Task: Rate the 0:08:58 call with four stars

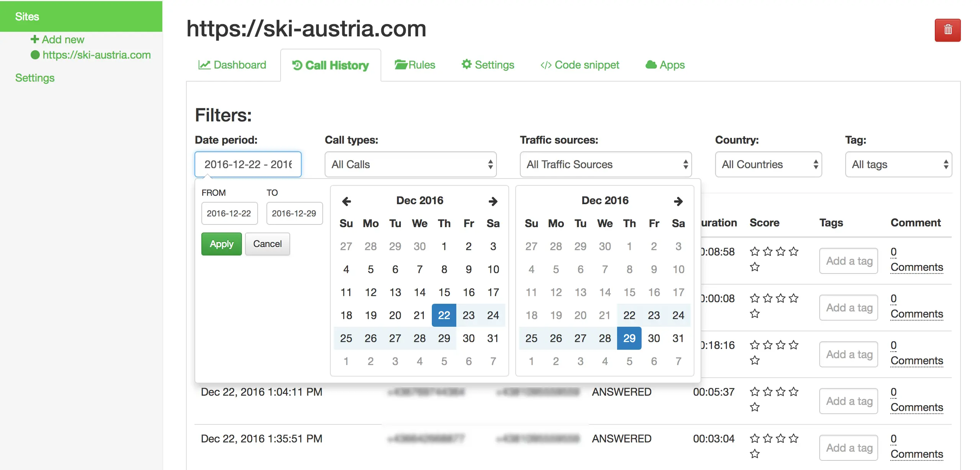Action: coord(794,251)
